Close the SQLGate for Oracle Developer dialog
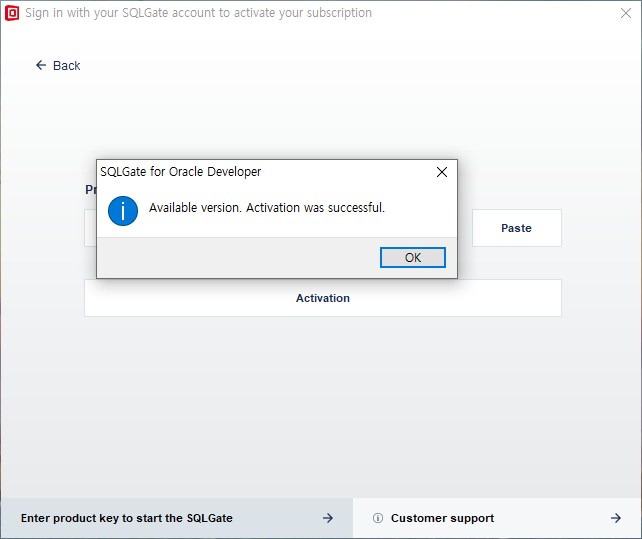This screenshot has width=642, height=539. click(442, 172)
